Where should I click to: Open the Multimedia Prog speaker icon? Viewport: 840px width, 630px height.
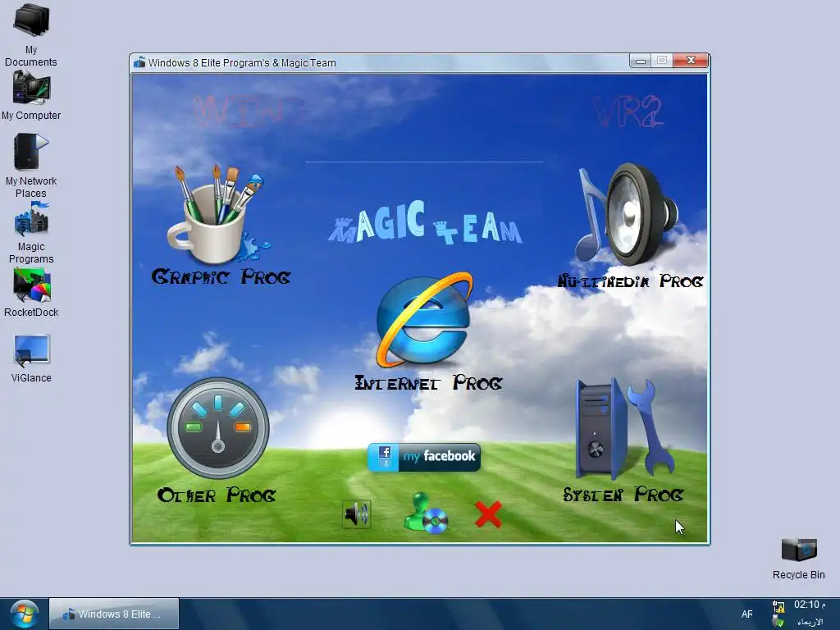click(x=627, y=214)
